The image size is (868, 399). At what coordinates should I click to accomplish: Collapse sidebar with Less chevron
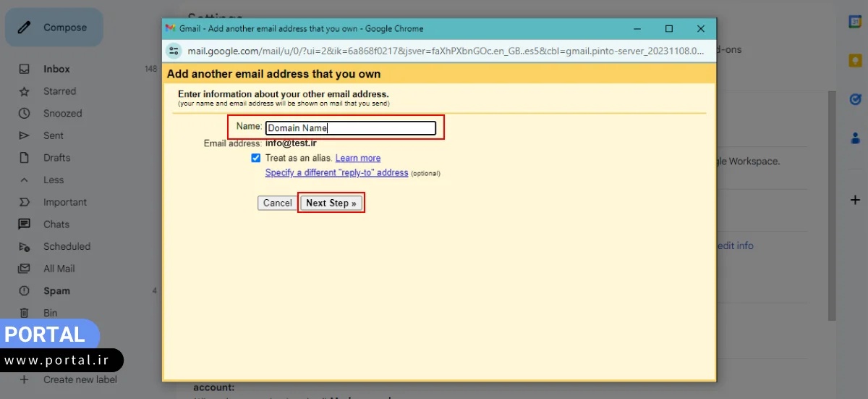coord(25,180)
